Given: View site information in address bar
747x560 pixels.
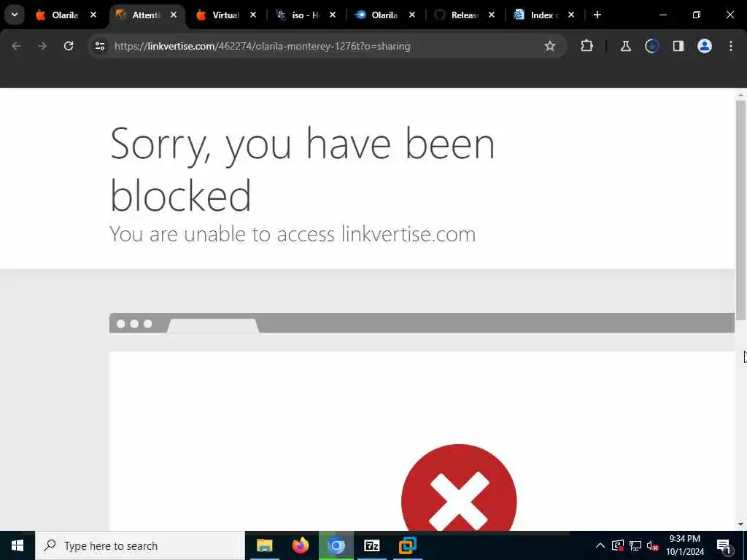Looking at the screenshot, I should coord(99,46).
